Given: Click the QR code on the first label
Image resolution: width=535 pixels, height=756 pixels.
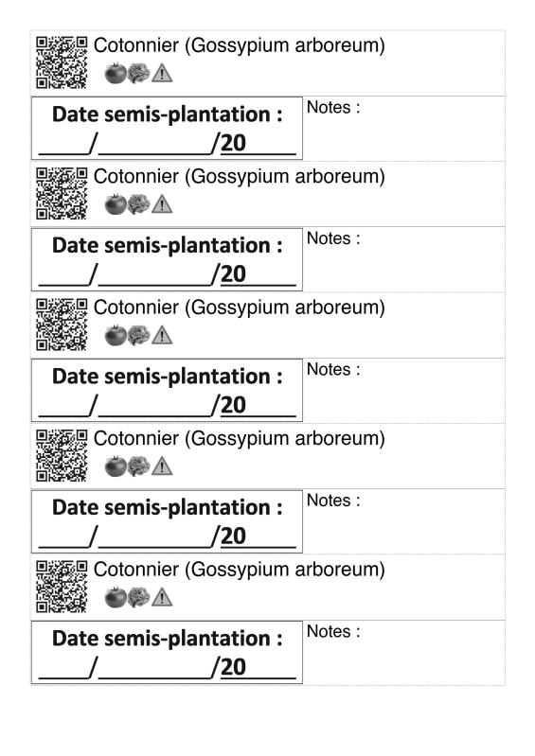Looking at the screenshot, I should tap(62, 62).
